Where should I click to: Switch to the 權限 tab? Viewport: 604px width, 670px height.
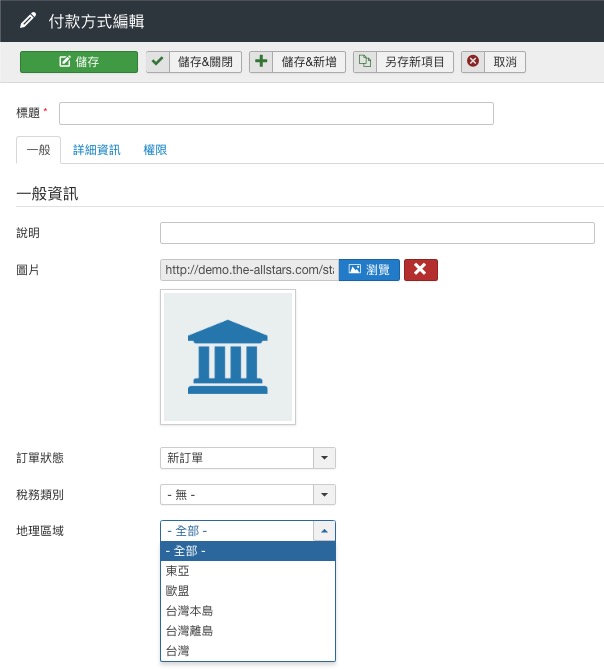155,150
